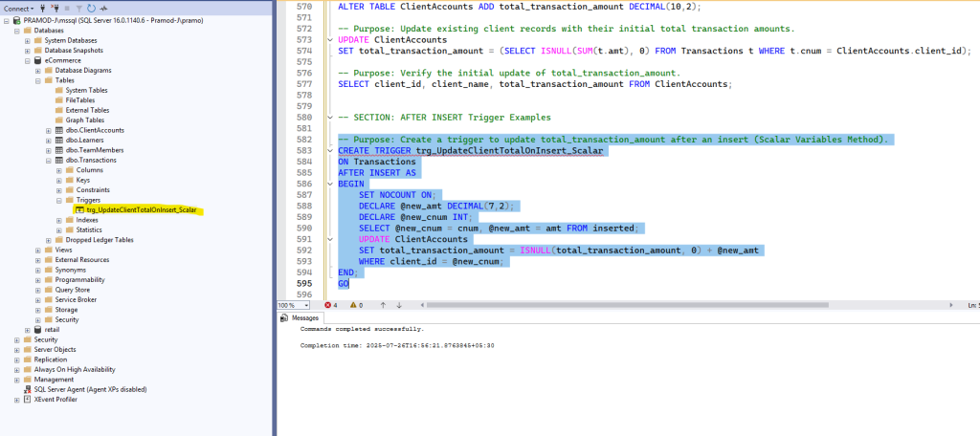
Task: Collapse the eCommerce database node
Action: (28, 60)
